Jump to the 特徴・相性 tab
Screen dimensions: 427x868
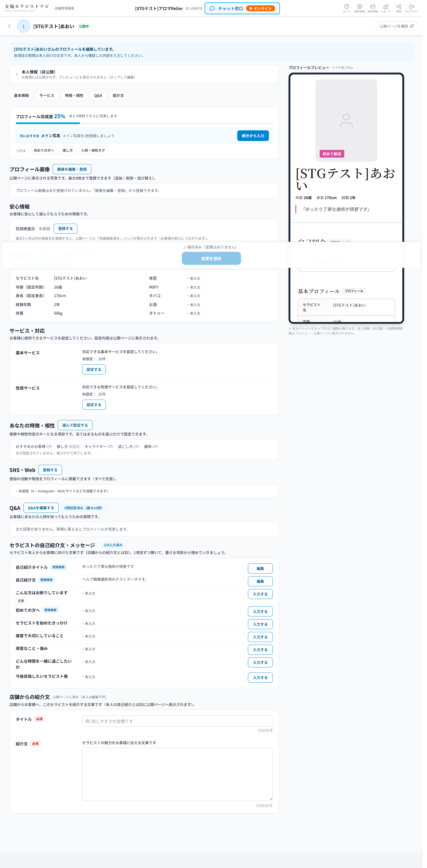[x=74, y=95]
